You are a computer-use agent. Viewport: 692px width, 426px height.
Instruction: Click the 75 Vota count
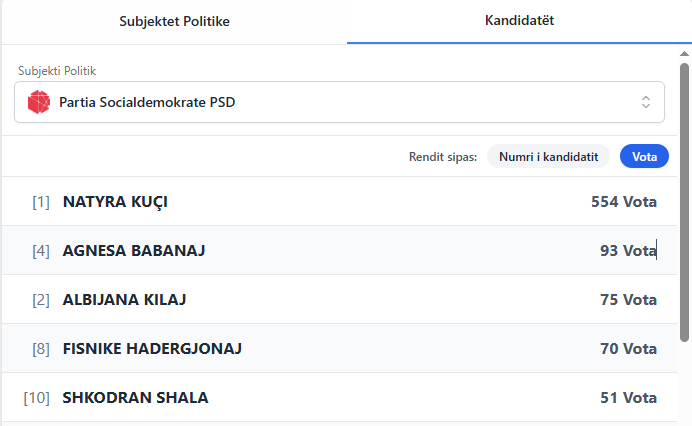point(628,300)
